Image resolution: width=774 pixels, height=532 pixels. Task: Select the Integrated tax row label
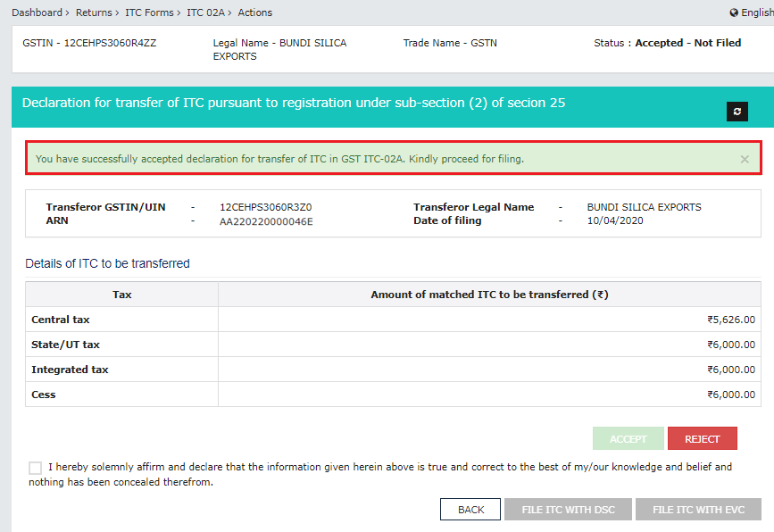(x=70, y=370)
